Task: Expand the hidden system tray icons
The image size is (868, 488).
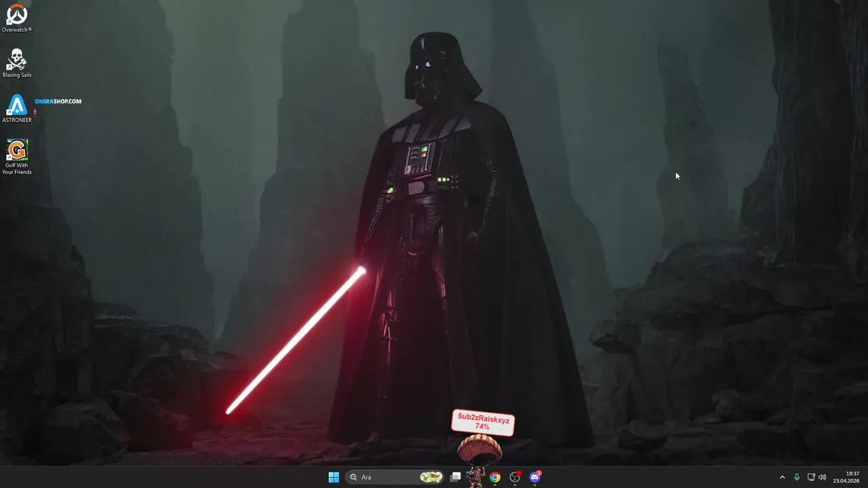Action: tap(782, 477)
